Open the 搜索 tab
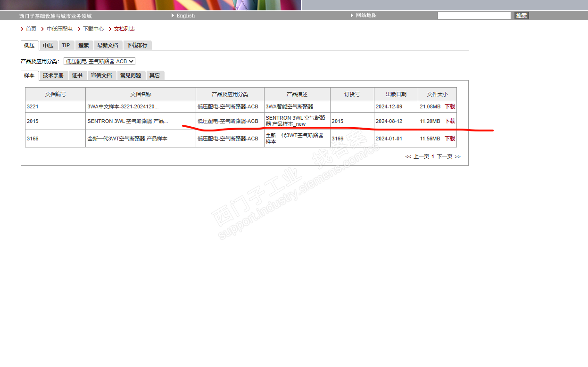 tap(83, 45)
